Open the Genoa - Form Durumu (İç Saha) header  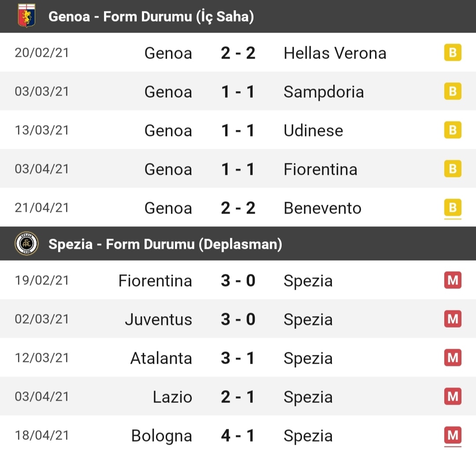[238, 16]
